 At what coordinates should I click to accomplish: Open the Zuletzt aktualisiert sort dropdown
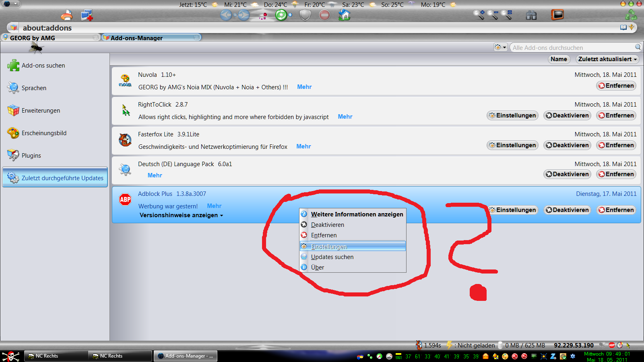[x=607, y=59]
